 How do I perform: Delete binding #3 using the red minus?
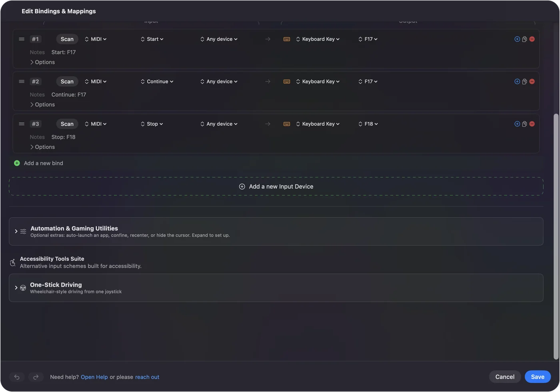(x=532, y=124)
